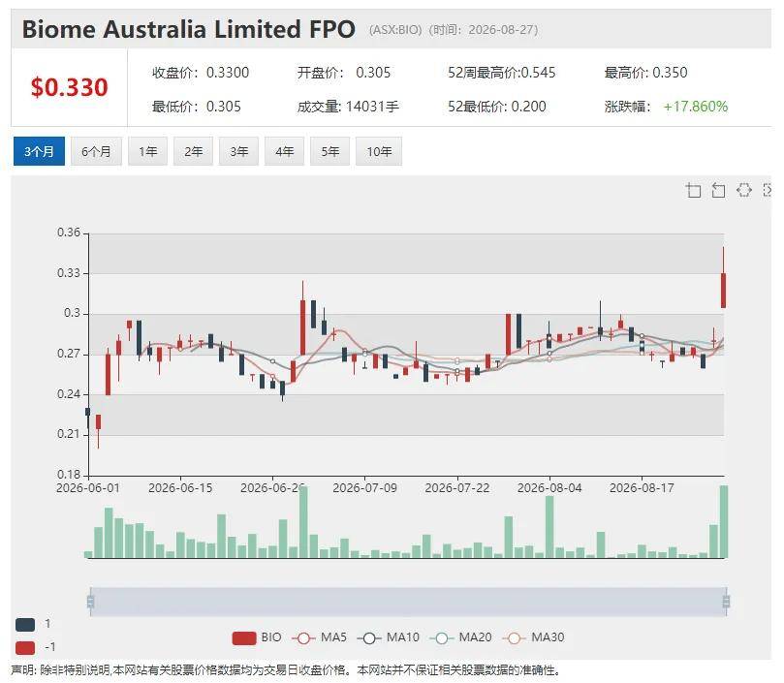This screenshot has height=683, width=784.
Task: Click the zoom-reset toolbox icon
Action: (x=718, y=190)
